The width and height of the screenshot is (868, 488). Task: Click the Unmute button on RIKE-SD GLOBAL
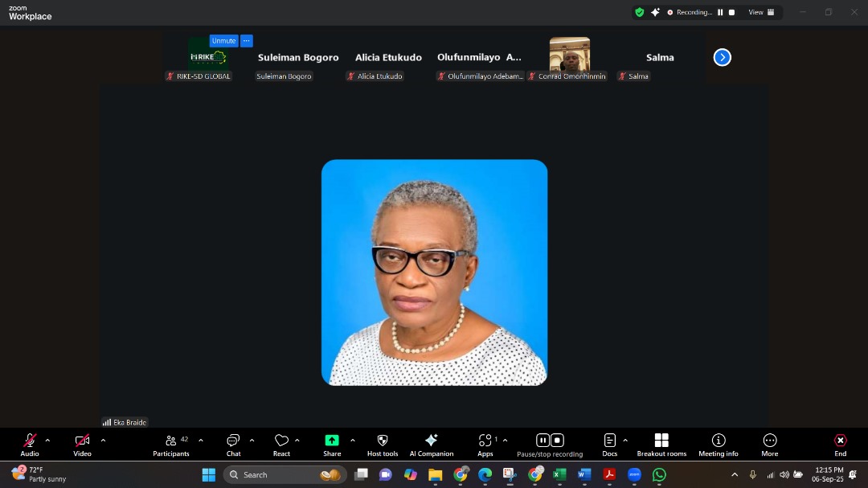tap(223, 41)
